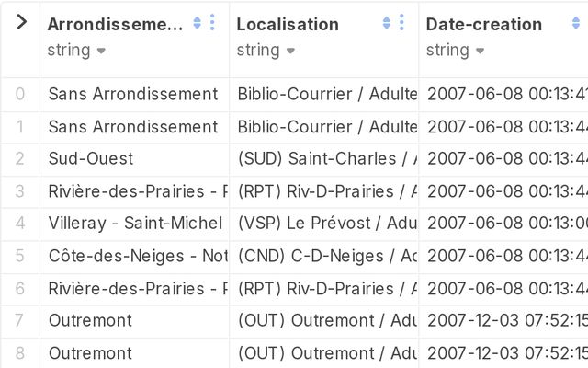Select (SUD) Saint-Charles localisation cell
This screenshot has width=588, height=368.
[x=324, y=159]
